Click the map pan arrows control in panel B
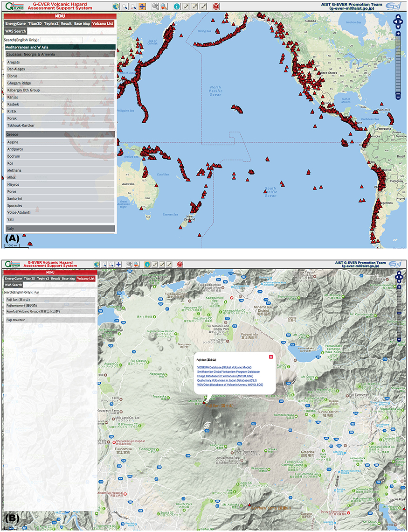This screenshot has height=532, width=408. (399, 277)
